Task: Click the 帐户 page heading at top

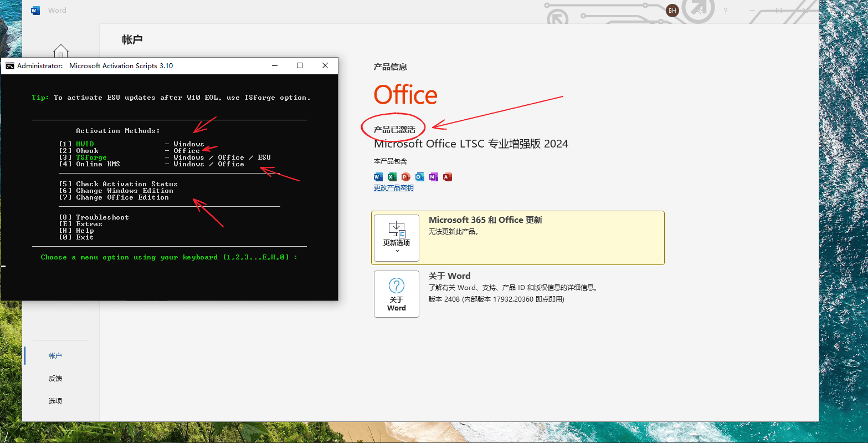Action: point(132,40)
